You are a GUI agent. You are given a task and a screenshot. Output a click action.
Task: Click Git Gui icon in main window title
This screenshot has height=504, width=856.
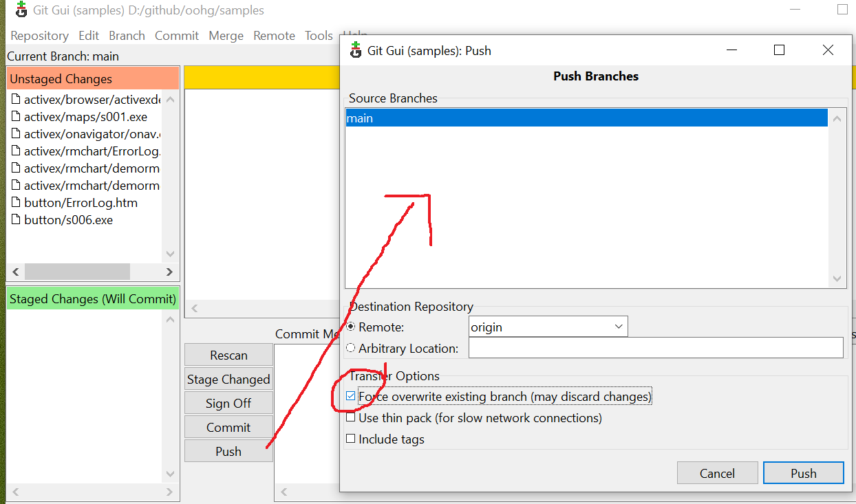click(21, 10)
